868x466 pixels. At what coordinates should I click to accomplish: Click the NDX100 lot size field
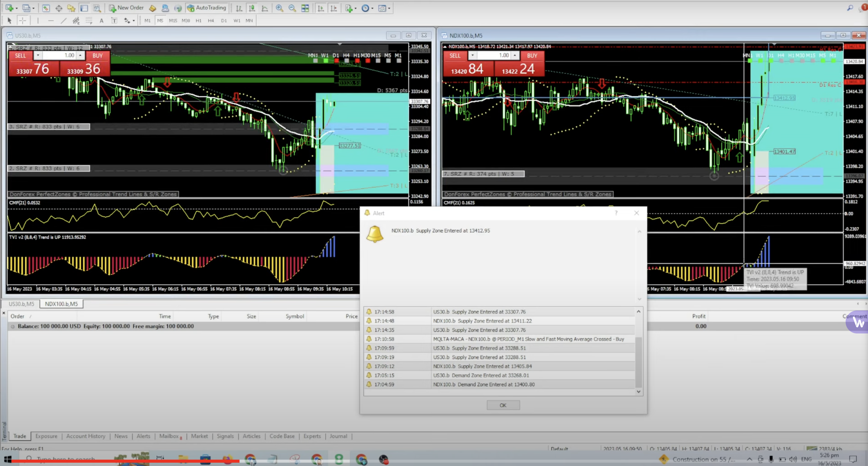tap(494, 55)
